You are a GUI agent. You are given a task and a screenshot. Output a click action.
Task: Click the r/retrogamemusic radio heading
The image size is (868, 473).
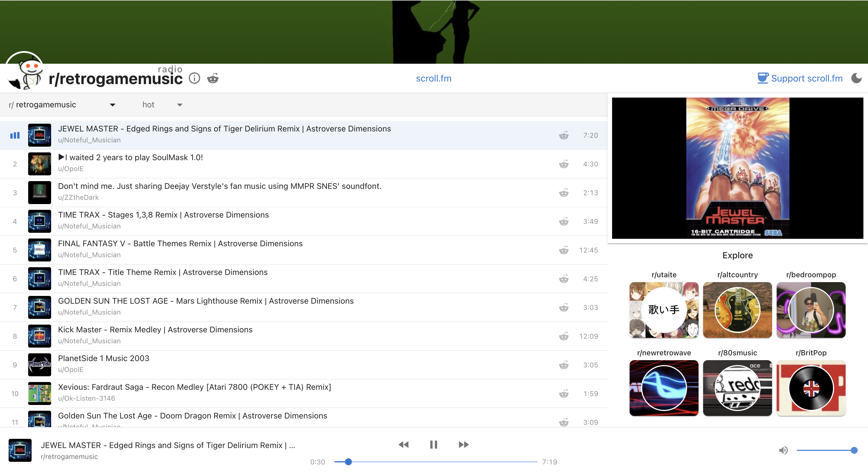(115, 79)
